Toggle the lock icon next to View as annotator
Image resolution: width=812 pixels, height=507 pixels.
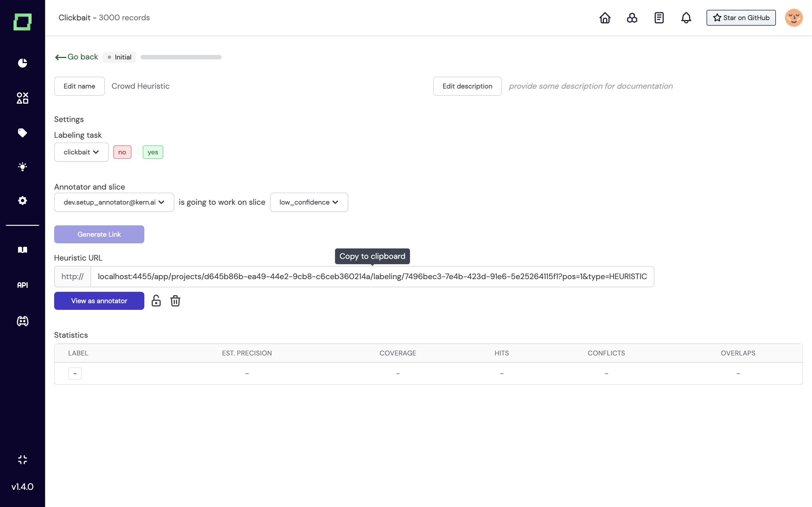(156, 301)
